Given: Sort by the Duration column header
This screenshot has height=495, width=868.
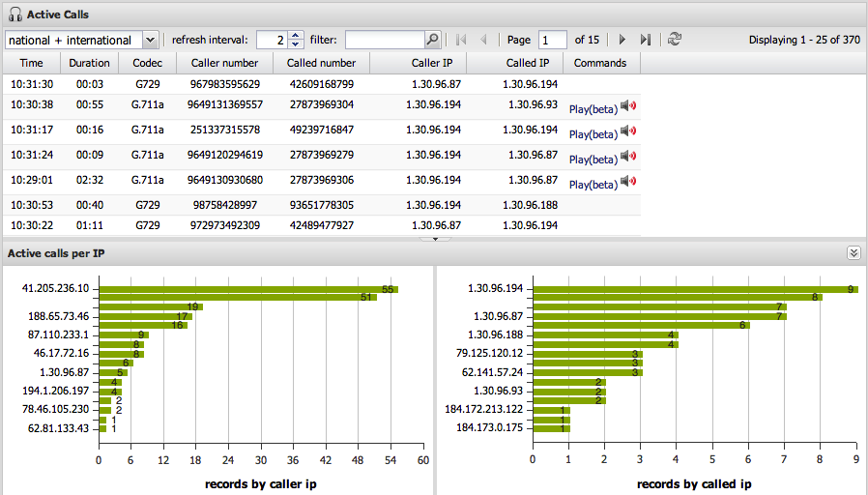Looking at the screenshot, I should click(x=90, y=63).
